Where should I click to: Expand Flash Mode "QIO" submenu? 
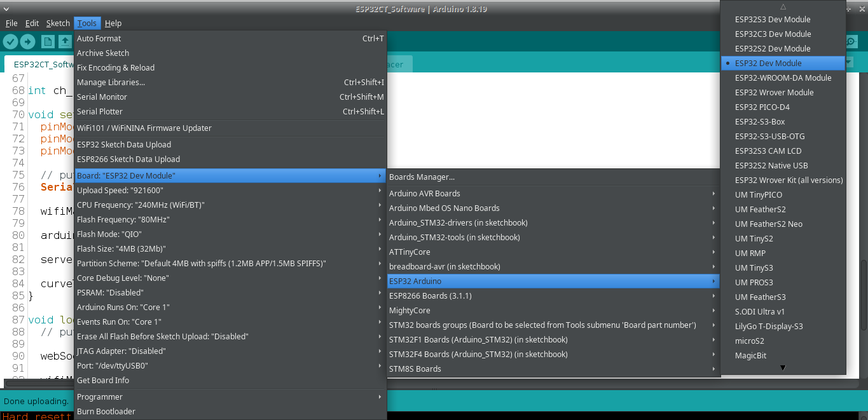pyautogui.click(x=230, y=234)
